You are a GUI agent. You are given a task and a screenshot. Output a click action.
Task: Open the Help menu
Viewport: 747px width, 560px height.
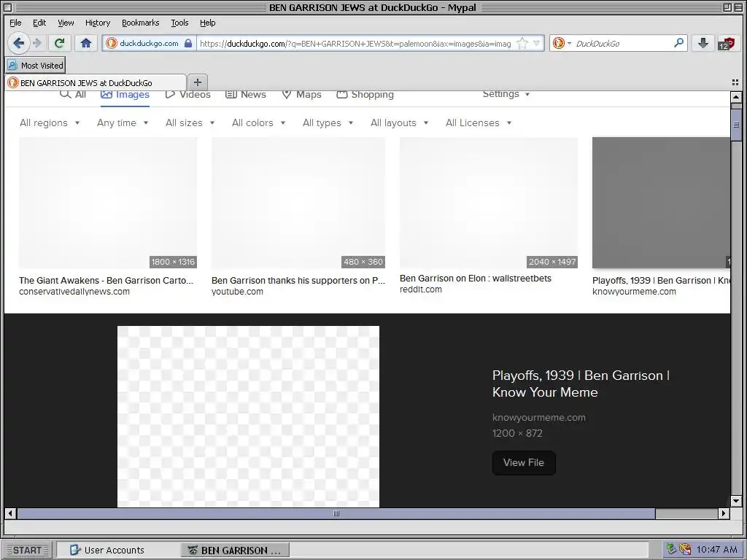tap(207, 23)
